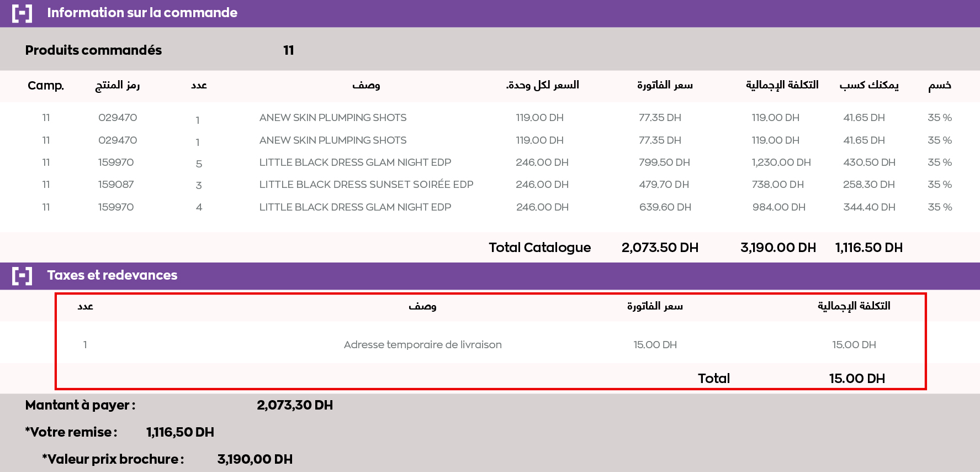Click earnings value 344.40 DH
Viewport: 980px width, 472px height.
pyautogui.click(x=869, y=207)
